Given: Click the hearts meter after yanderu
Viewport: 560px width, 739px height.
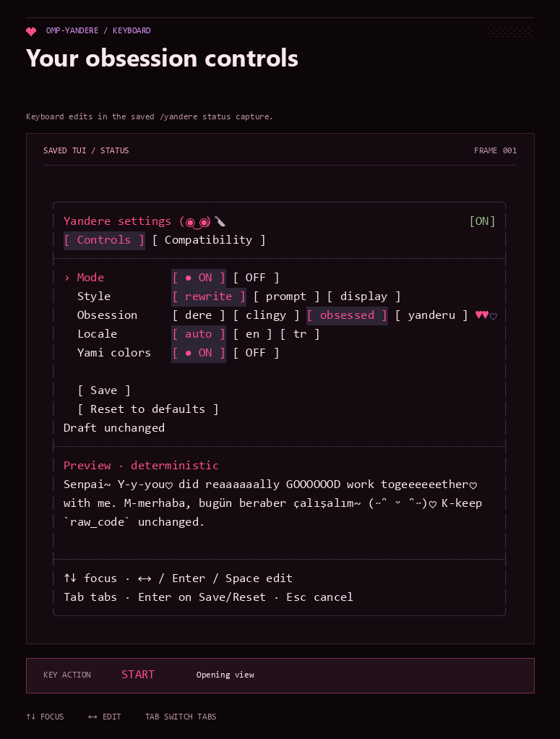Looking at the screenshot, I should [486, 315].
